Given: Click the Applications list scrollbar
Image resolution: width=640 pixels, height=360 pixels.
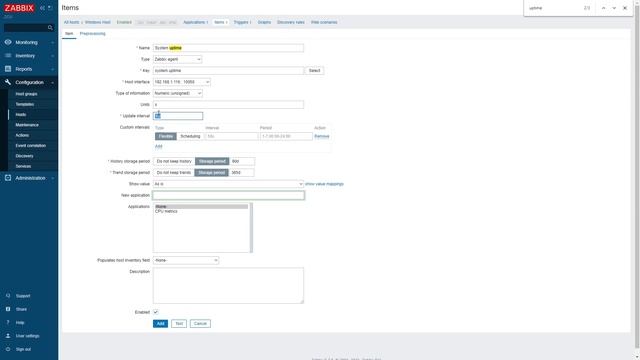Looking at the screenshot, I should pyautogui.click(x=251, y=228).
